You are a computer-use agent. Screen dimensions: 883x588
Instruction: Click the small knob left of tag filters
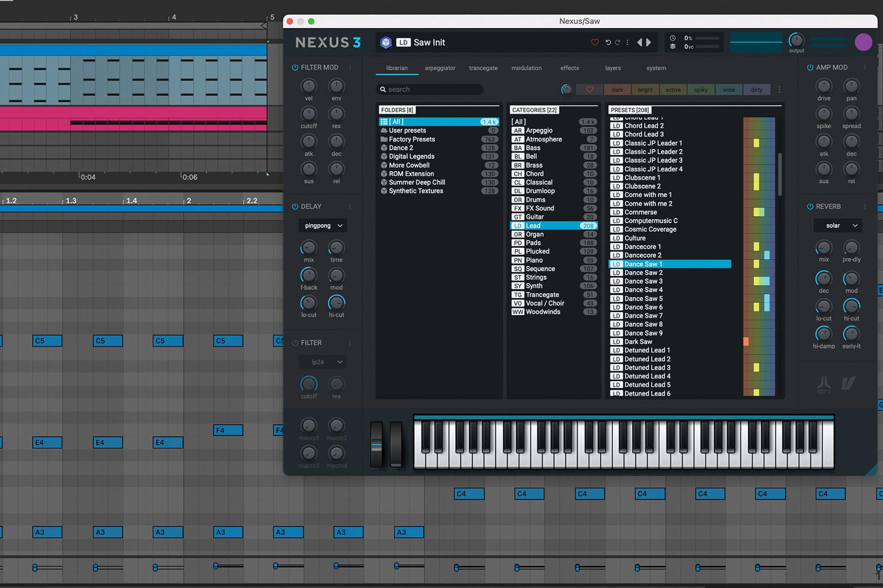tap(566, 90)
